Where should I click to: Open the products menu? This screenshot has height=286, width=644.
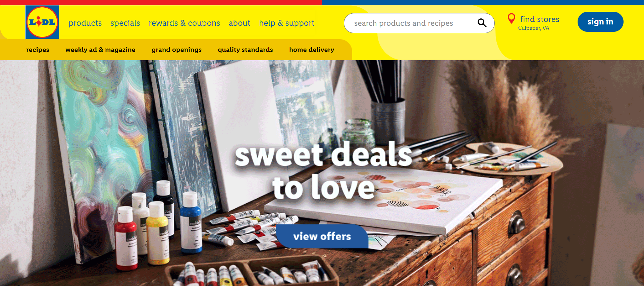(x=85, y=23)
